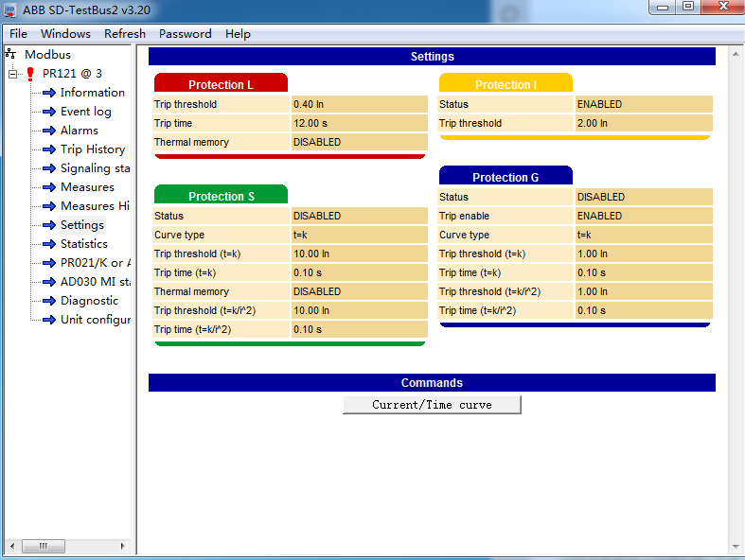Click the arrow icon beside PR021/K
The width and height of the screenshot is (745, 560).
pos(49,263)
